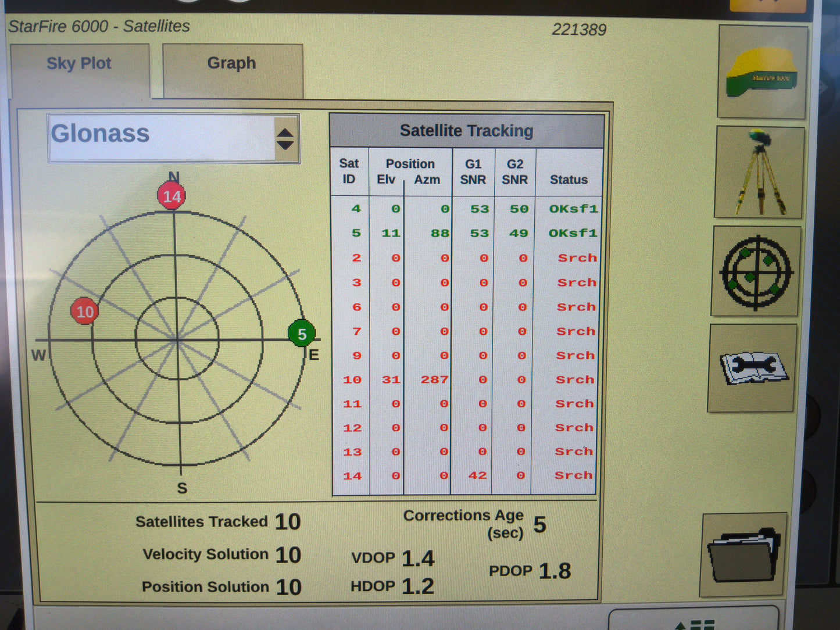Click the Satellite Tracking table header
840x630 pixels.
467,131
